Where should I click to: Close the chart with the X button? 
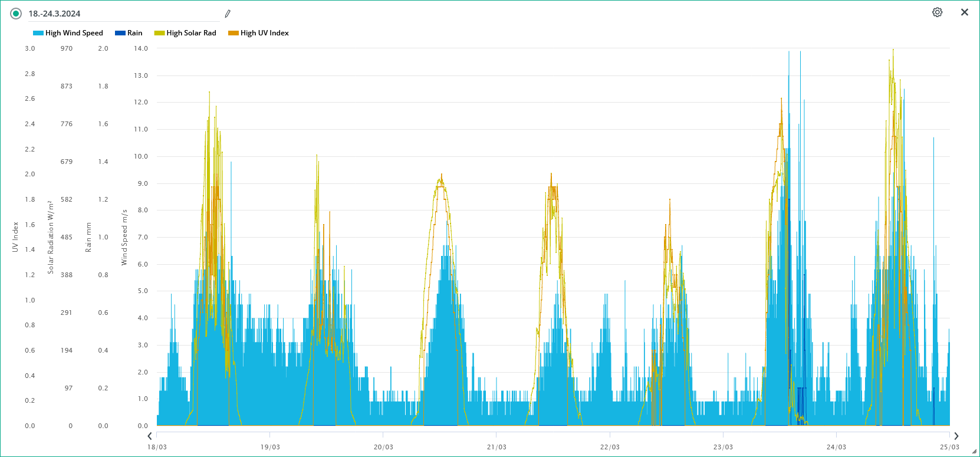click(965, 12)
